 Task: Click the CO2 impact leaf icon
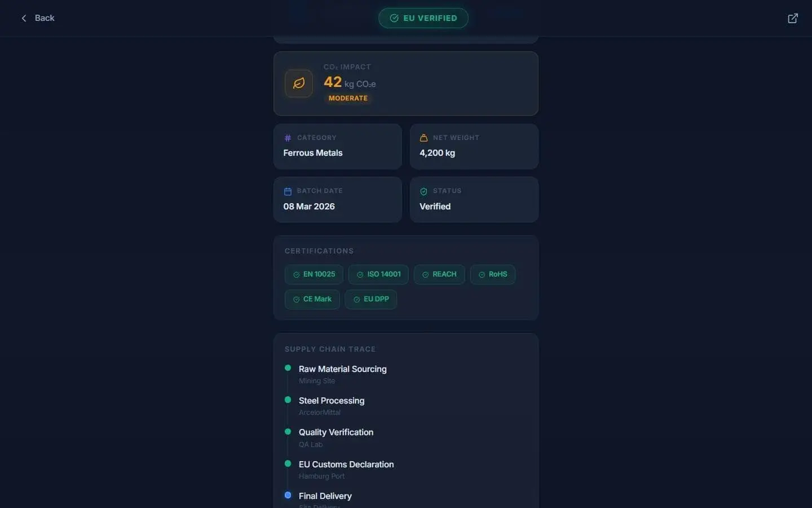299,84
